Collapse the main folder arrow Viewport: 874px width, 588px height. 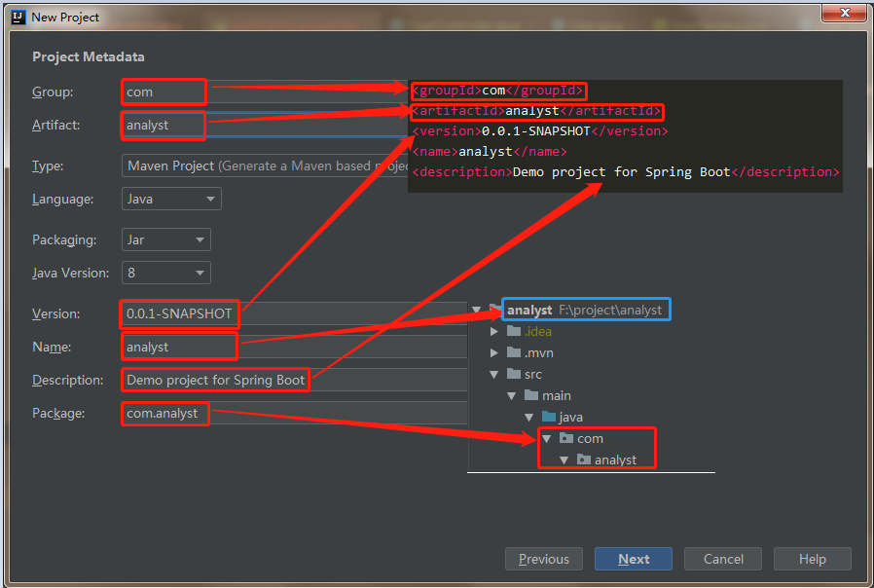pos(512,395)
